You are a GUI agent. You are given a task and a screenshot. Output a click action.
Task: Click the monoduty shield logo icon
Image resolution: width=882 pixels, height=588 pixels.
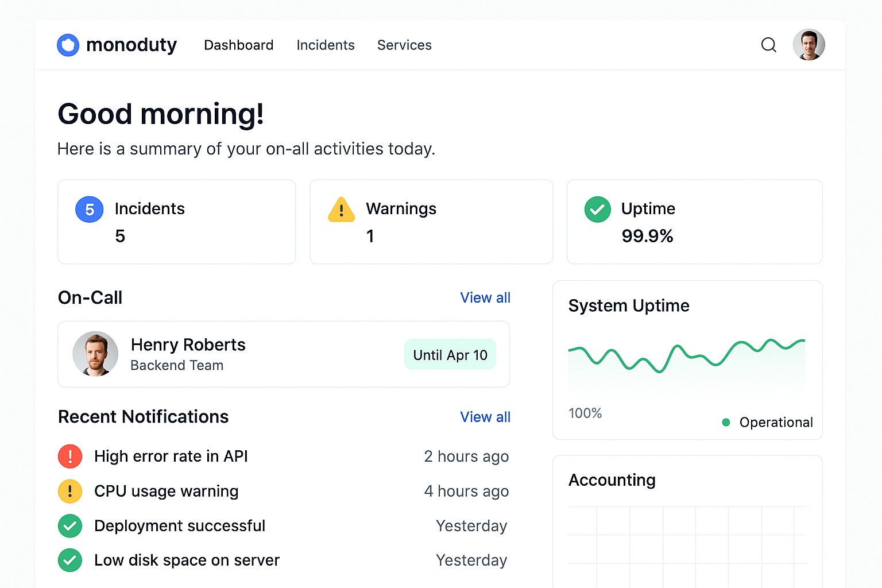point(68,45)
